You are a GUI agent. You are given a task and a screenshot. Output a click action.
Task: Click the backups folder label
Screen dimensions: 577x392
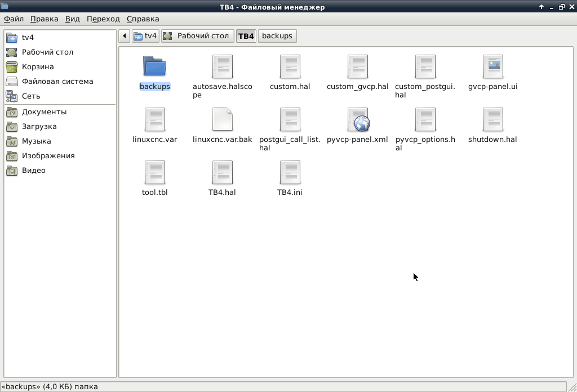[154, 86]
